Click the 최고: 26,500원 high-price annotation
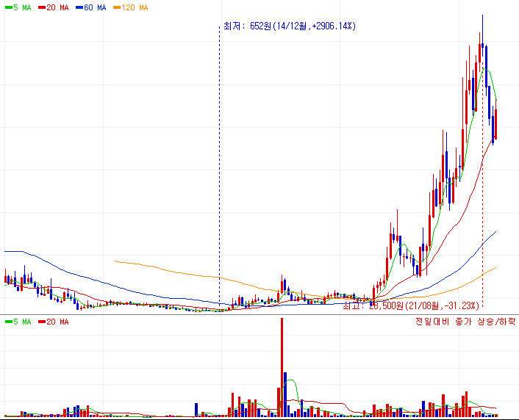This screenshot has height=420, width=519. (411, 305)
